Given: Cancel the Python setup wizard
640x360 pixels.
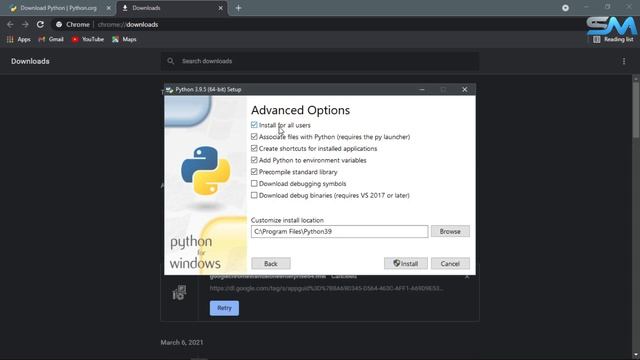Looking at the screenshot, I should [x=450, y=264].
